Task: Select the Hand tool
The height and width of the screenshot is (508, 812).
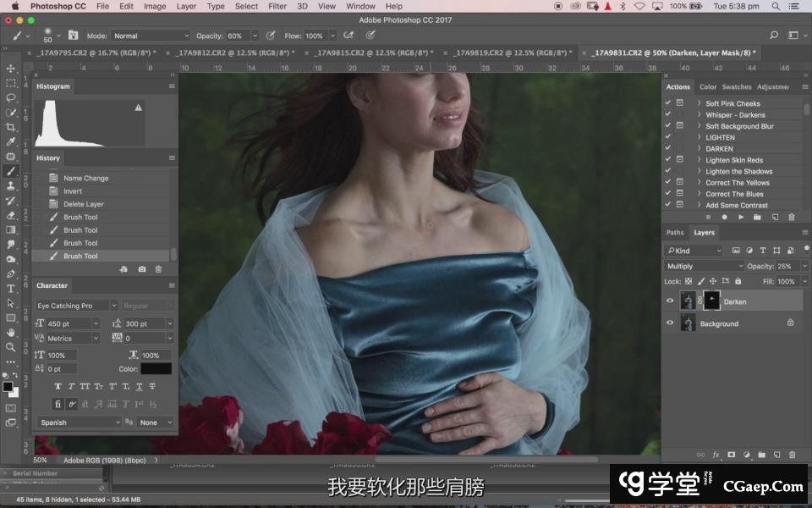Action: [x=11, y=332]
